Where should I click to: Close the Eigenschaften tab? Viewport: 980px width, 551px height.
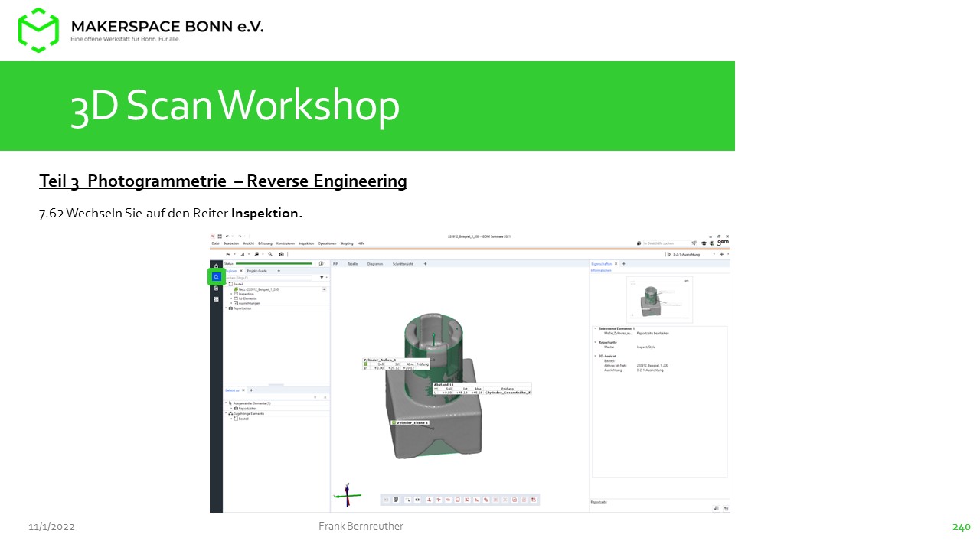616,264
